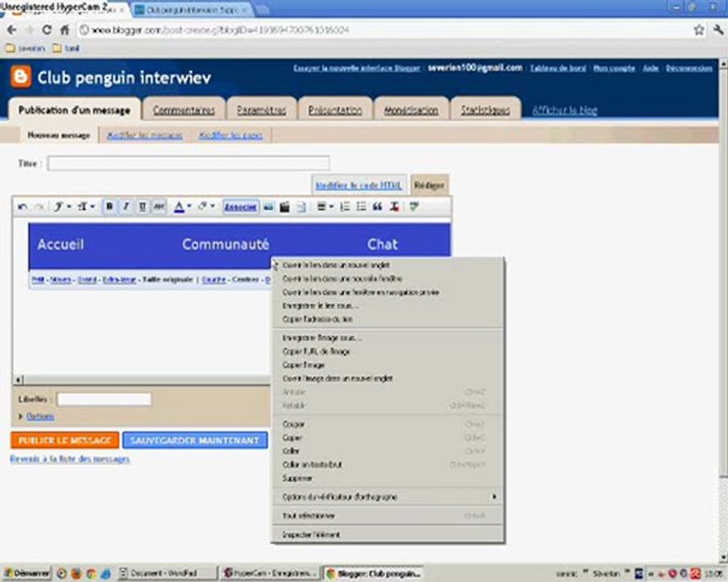The width and height of the screenshot is (728, 582).
Task: Toggle italic formatting
Action: [126, 207]
